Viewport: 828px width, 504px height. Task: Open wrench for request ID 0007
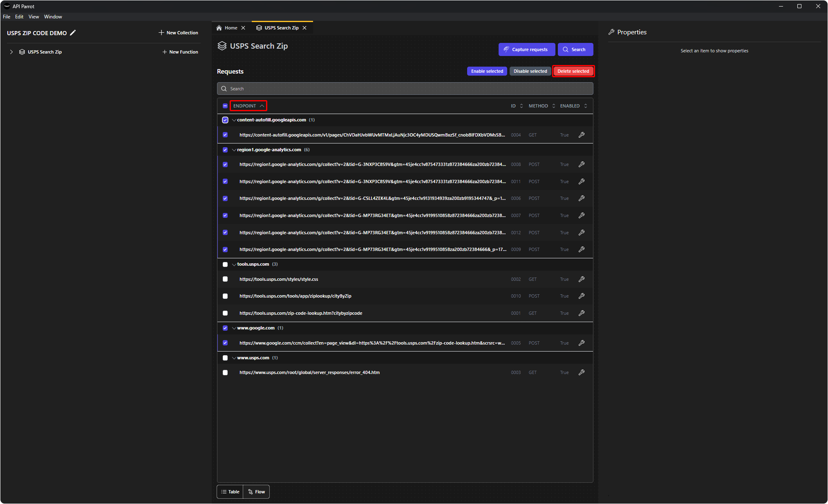[582, 215]
